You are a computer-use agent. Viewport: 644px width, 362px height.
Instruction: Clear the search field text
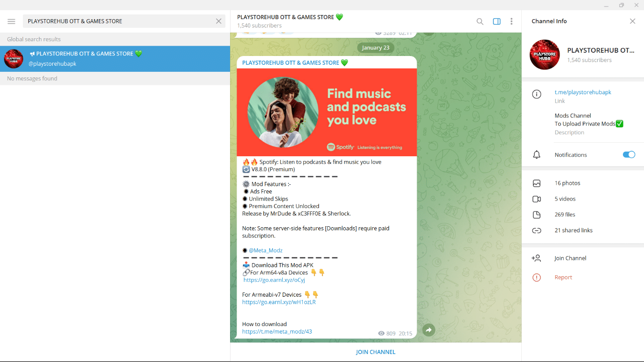(x=218, y=21)
